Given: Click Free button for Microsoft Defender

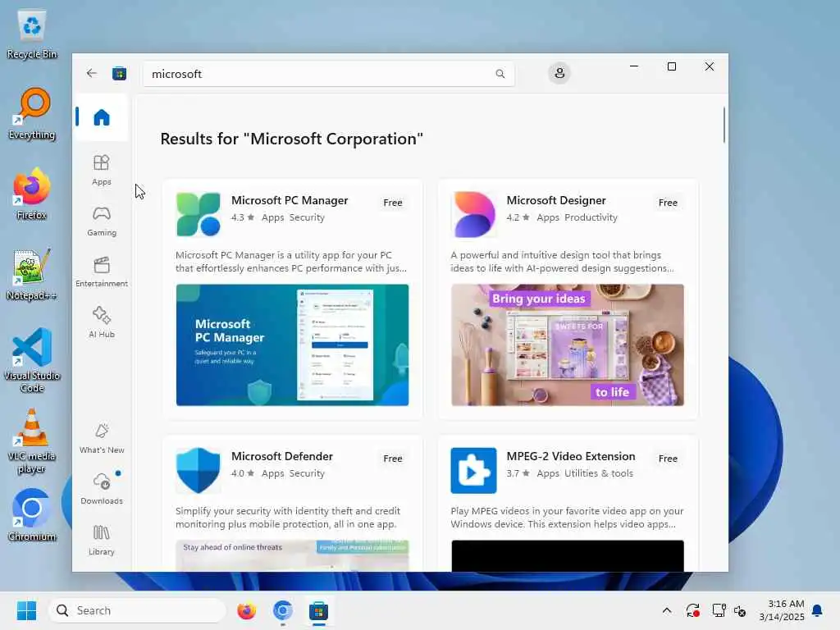Looking at the screenshot, I should point(393,459).
